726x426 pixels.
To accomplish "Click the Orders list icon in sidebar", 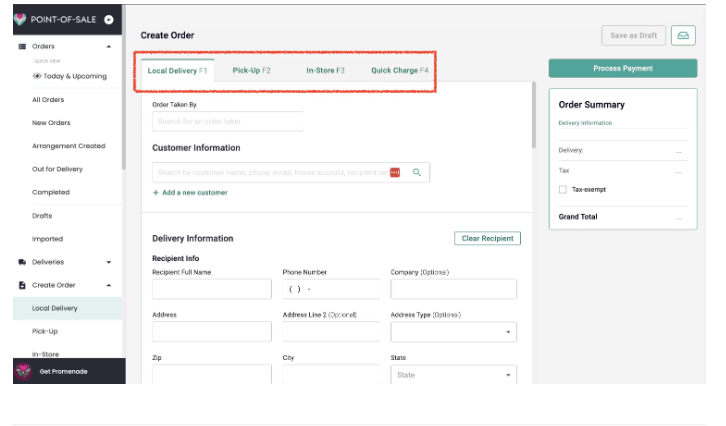I will (x=22, y=47).
